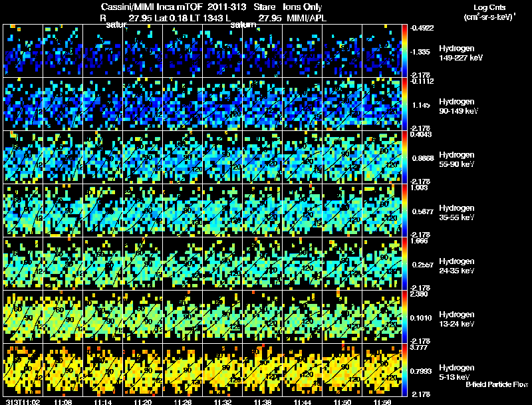Screen dimensions: 532x405
Task: Open the 11:56 panel in 55-90 keV row
Action: tap(382, 157)
